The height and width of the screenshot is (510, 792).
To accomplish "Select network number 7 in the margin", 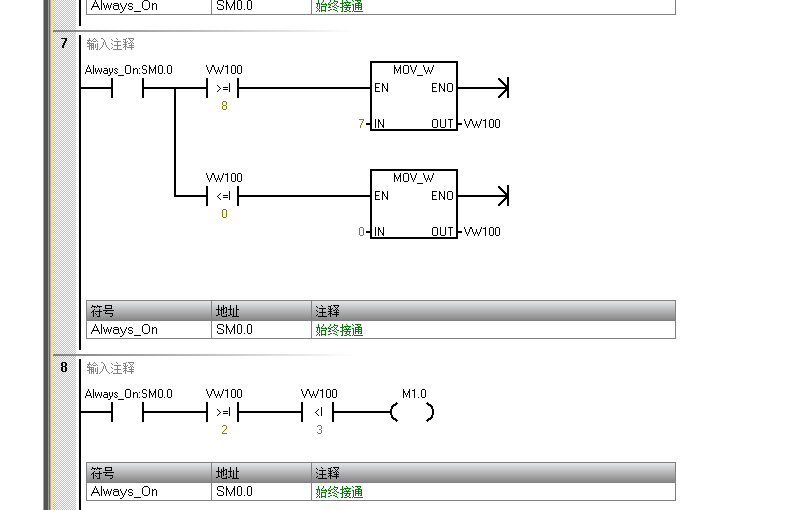I will coord(64,43).
